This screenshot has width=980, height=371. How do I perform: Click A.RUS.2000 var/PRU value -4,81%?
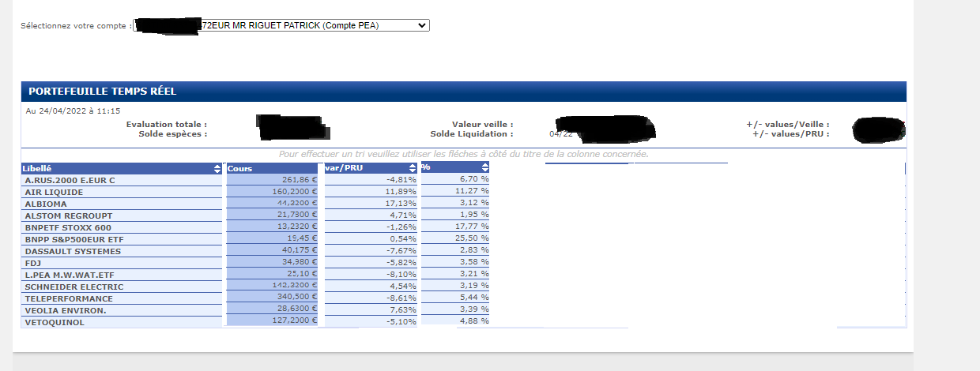(x=401, y=180)
